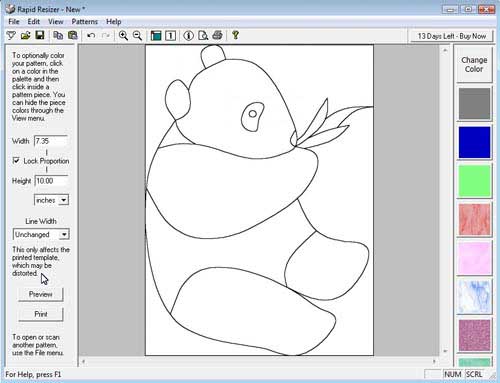
Task: Click the Height input field
Action: (x=51, y=181)
